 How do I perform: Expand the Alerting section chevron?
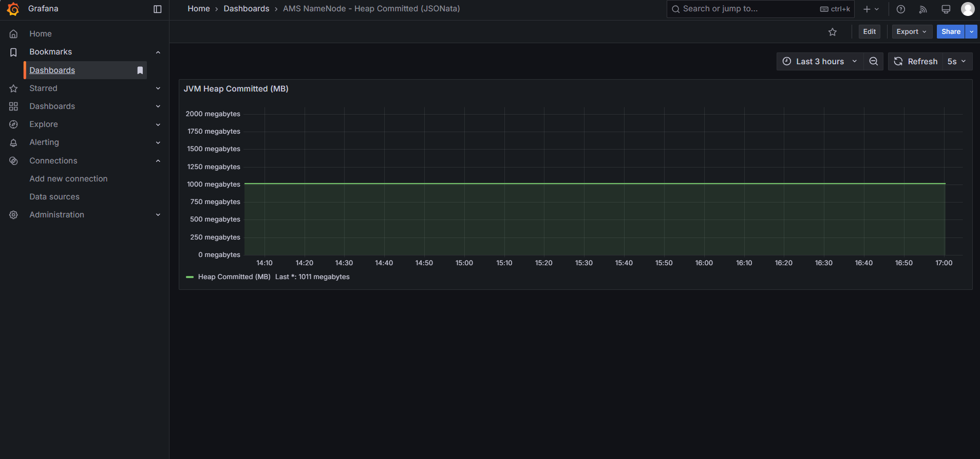[x=158, y=142]
